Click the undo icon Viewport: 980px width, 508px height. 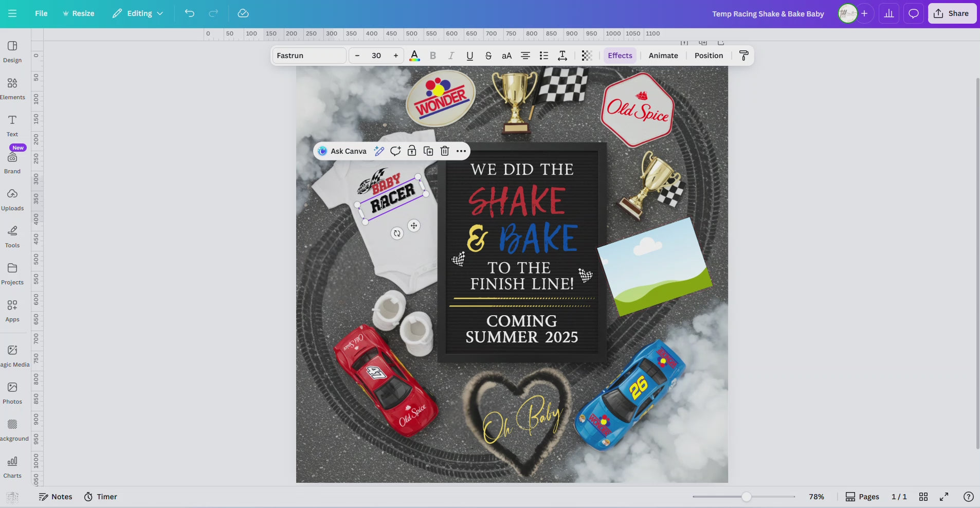pos(190,13)
